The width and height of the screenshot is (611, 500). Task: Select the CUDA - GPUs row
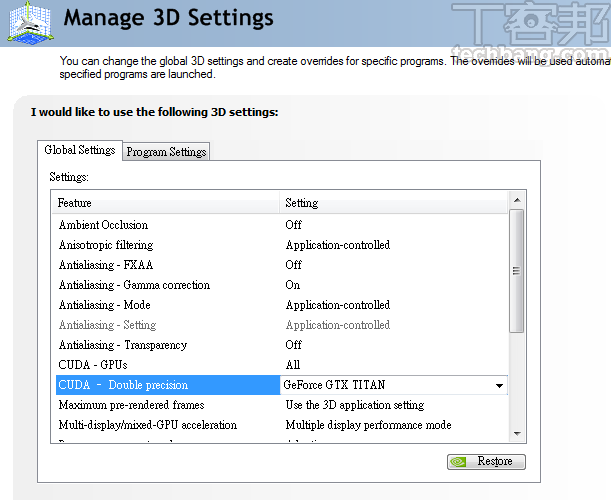(280, 365)
